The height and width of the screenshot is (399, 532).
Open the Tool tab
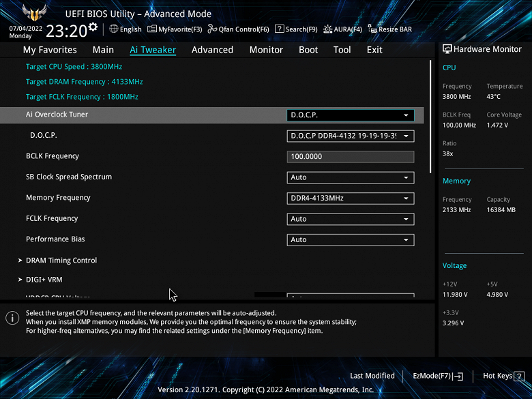click(x=342, y=50)
